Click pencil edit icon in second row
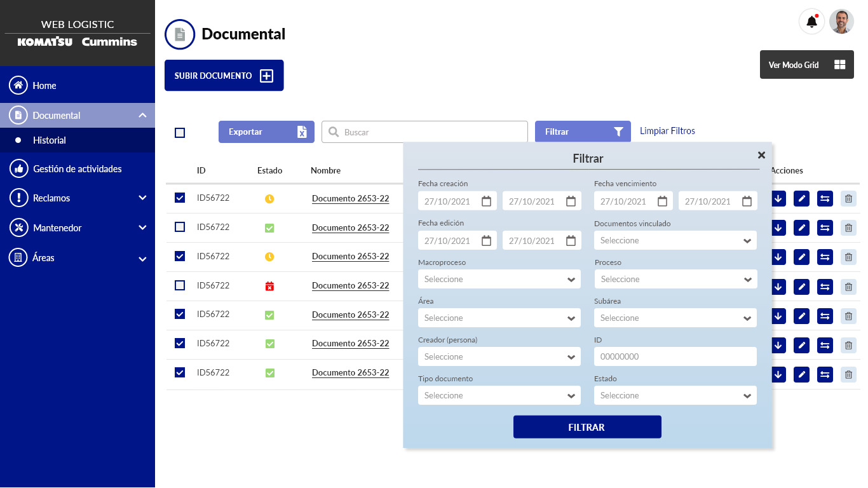The height and width of the screenshot is (488, 868). pos(801,227)
